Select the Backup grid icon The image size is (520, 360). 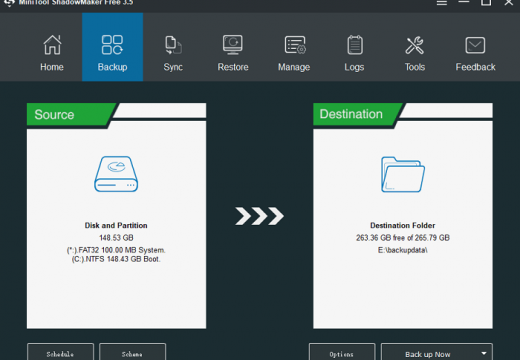point(112,45)
